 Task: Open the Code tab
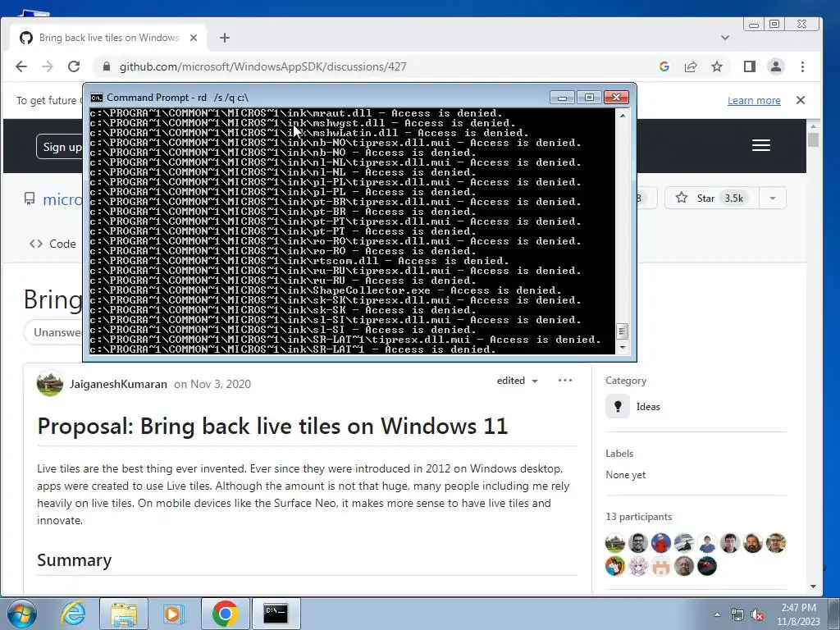pos(52,244)
